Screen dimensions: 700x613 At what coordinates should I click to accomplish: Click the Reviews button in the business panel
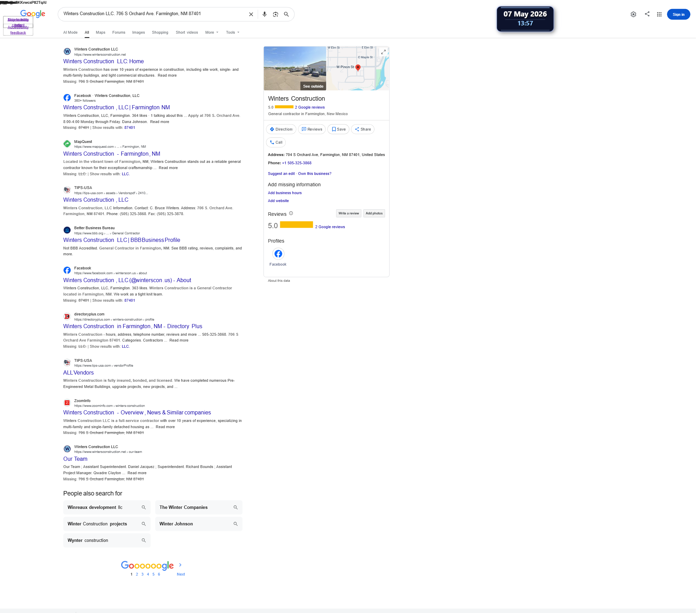point(312,129)
